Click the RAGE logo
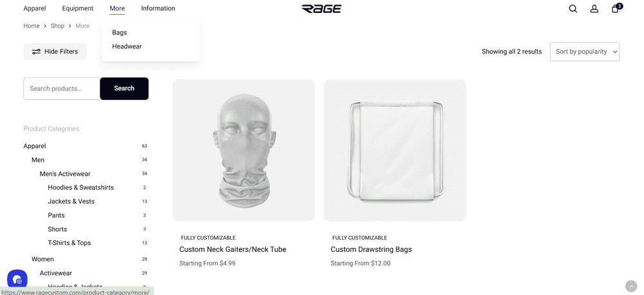 click(321, 8)
